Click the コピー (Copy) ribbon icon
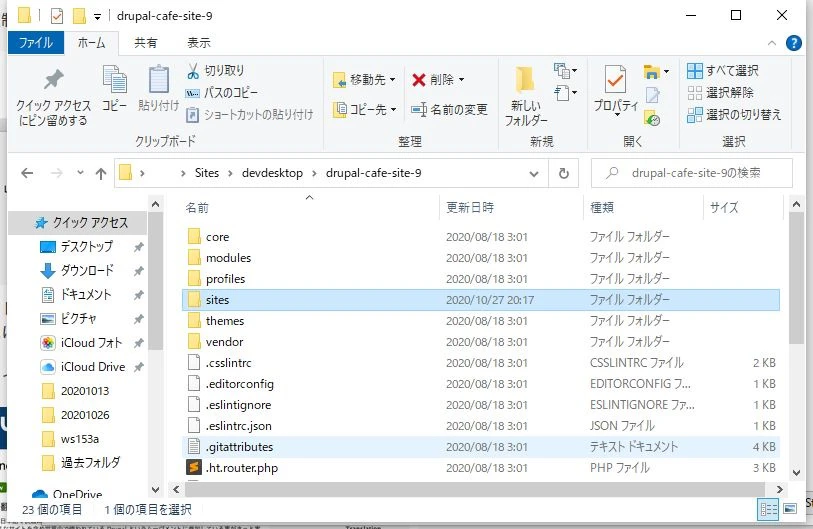Screen dimensions: 813x529 pos(115,79)
